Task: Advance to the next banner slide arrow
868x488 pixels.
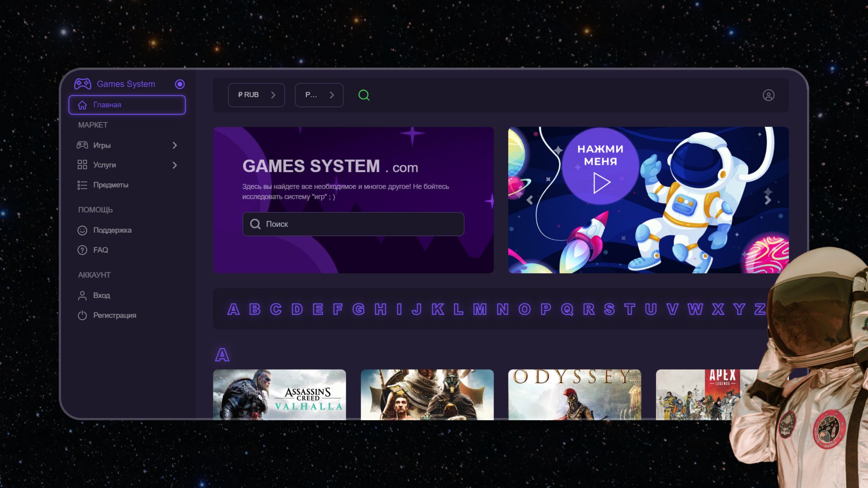Action: (768, 200)
